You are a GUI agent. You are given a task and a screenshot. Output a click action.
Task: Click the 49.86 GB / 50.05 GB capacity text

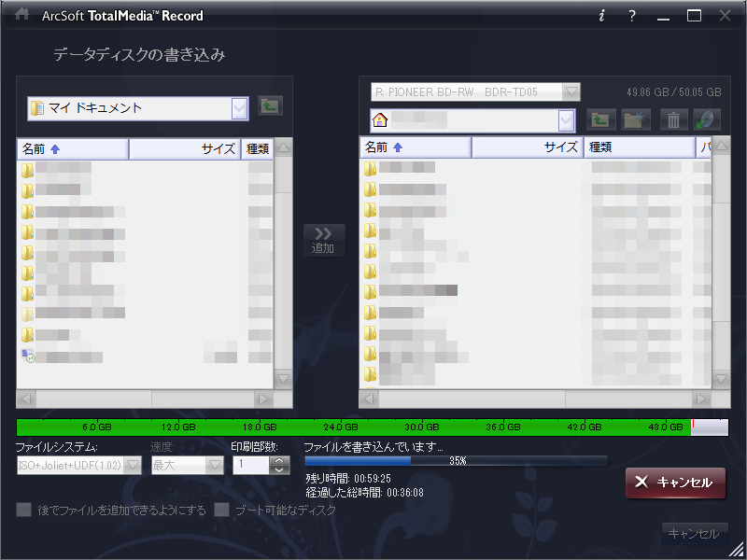(x=673, y=91)
